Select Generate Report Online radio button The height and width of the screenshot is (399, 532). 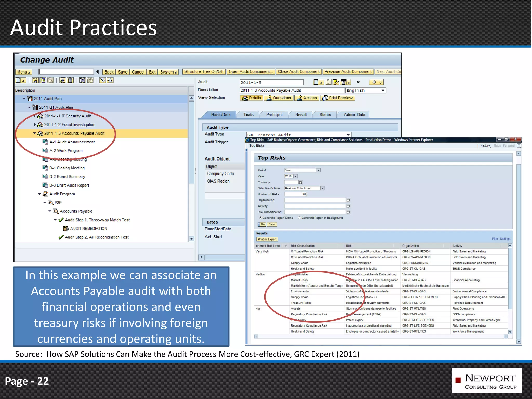click(260, 218)
